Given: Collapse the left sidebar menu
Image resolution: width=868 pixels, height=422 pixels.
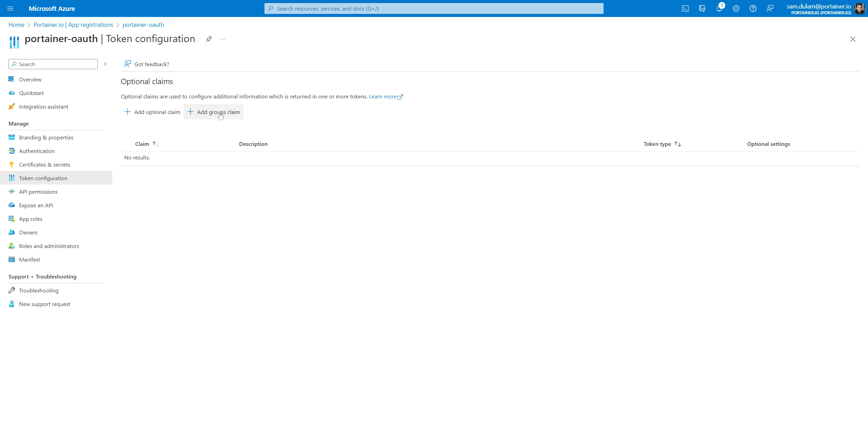Looking at the screenshot, I should [x=105, y=64].
